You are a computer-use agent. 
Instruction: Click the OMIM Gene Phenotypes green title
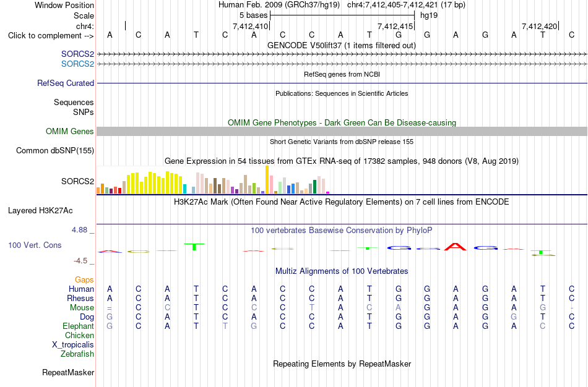(x=342, y=123)
